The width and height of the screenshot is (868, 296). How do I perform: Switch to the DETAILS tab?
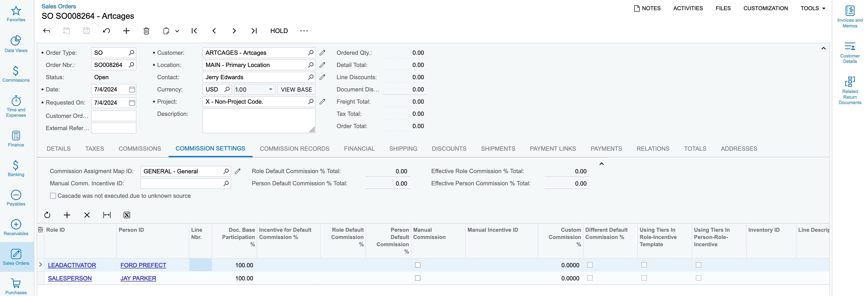[59, 149]
